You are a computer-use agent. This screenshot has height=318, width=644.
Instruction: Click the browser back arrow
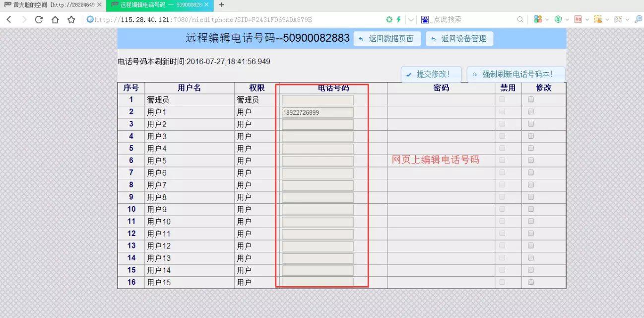click(9, 19)
